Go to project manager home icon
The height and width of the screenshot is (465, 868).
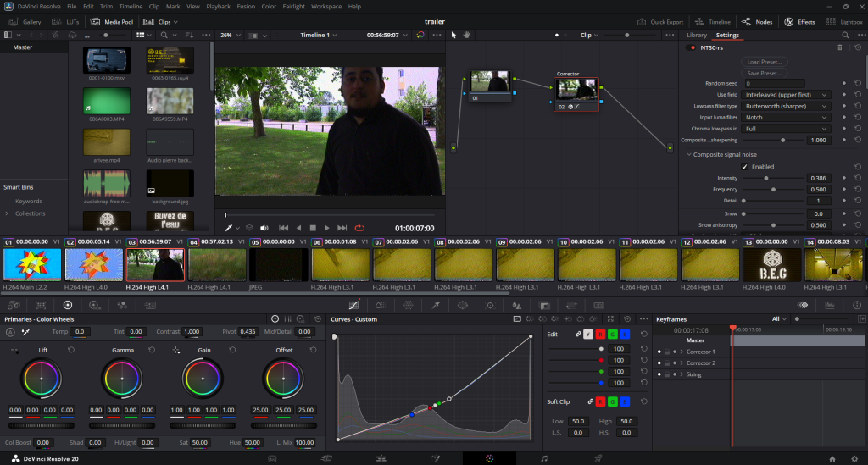(x=832, y=459)
